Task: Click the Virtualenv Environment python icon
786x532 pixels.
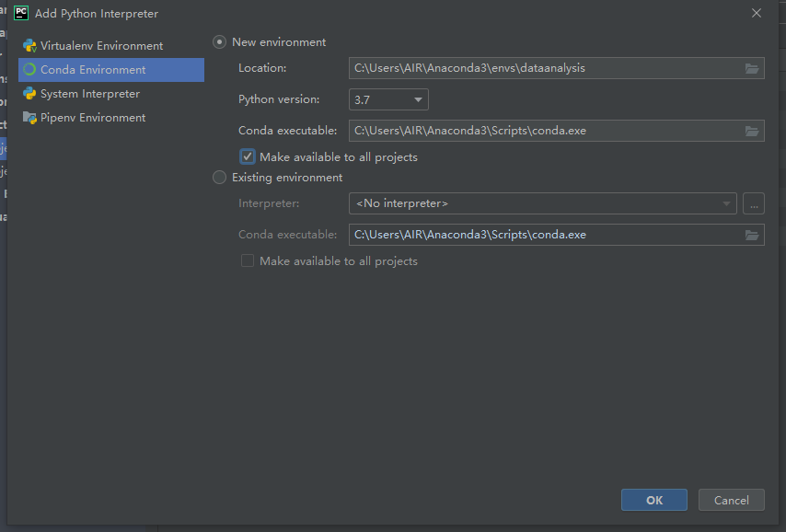Action: coord(29,46)
